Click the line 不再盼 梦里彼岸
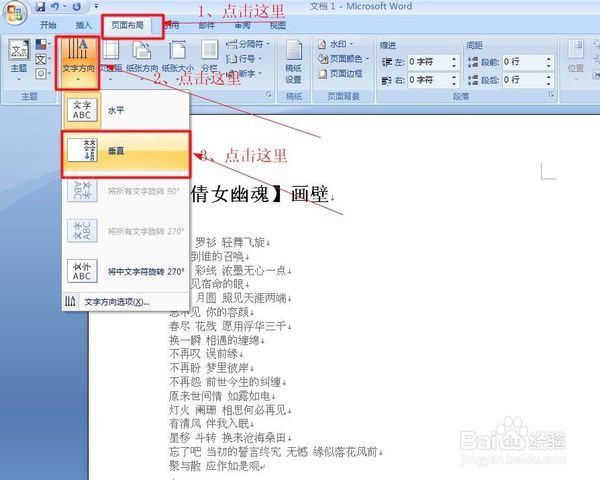This screenshot has height=480, width=600. (x=209, y=368)
